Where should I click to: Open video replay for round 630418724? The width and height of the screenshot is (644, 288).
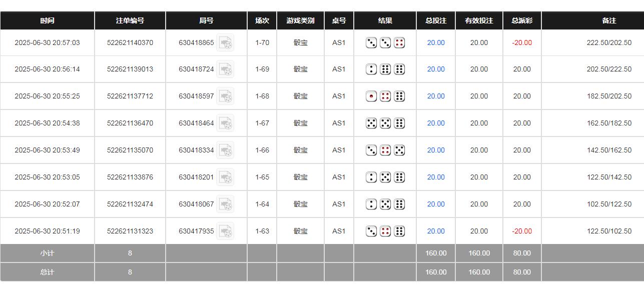(225, 69)
